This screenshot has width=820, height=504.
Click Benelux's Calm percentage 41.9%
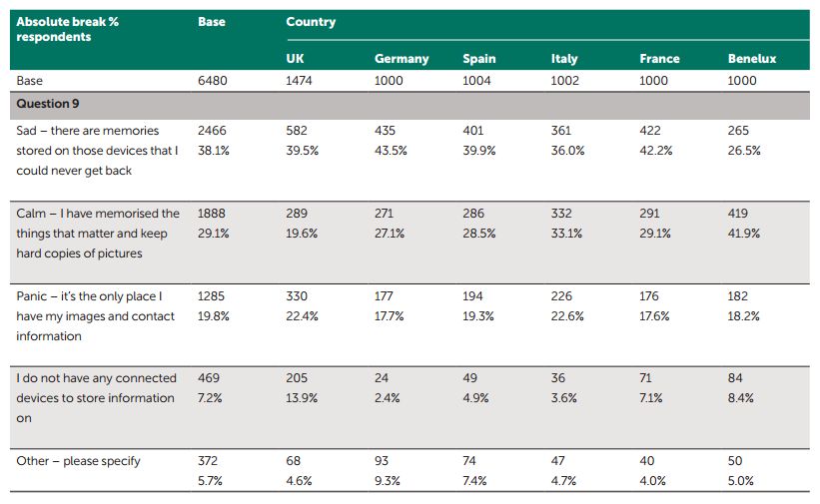[x=743, y=234]
